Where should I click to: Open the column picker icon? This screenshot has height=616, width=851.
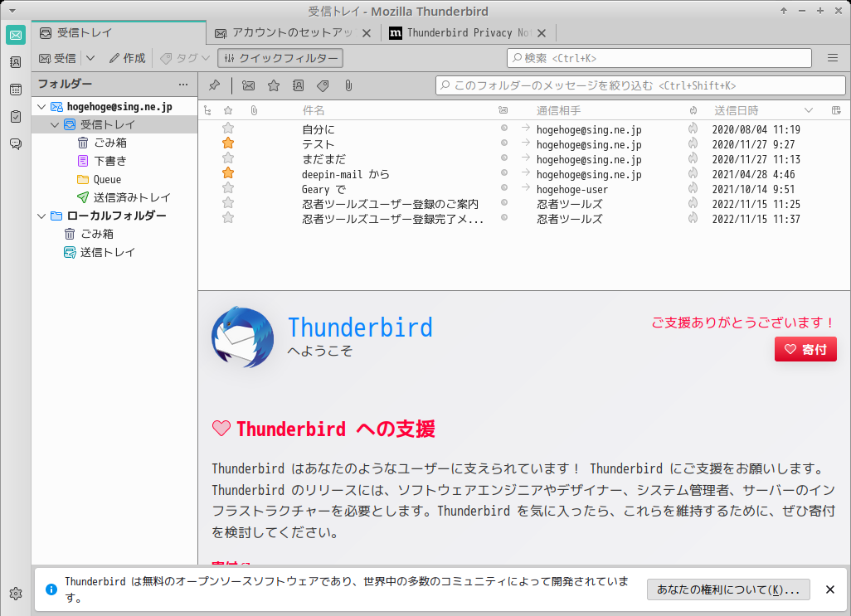[836, 110]
